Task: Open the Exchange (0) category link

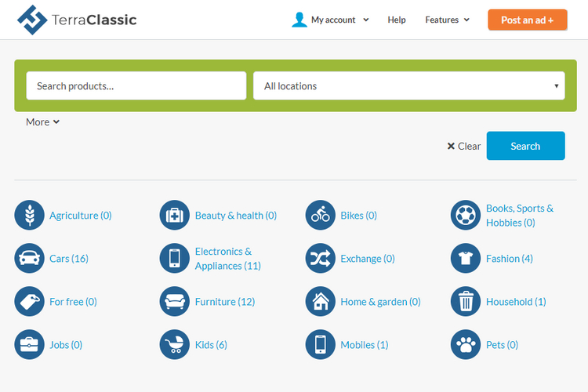Action: click(x=368, y=259)
